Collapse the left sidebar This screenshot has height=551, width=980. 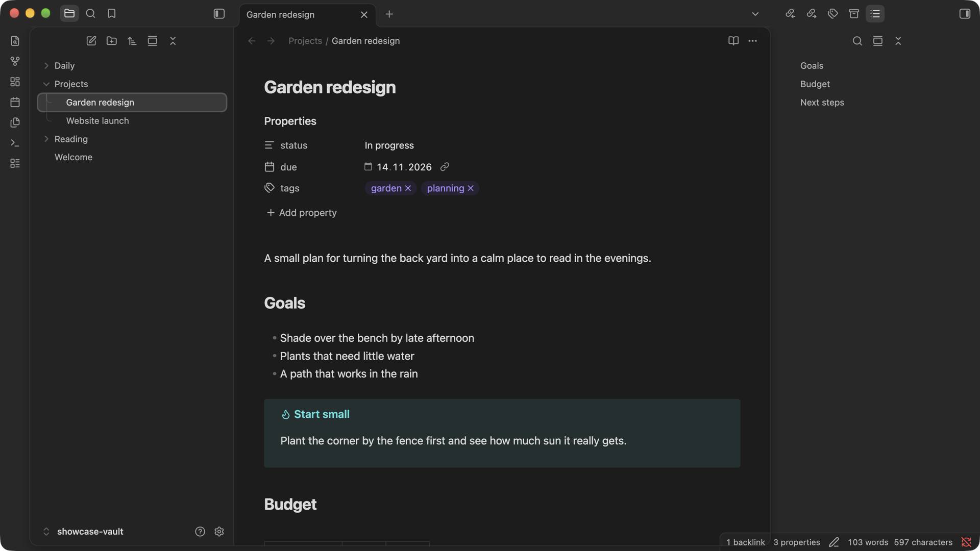(219, 14)
